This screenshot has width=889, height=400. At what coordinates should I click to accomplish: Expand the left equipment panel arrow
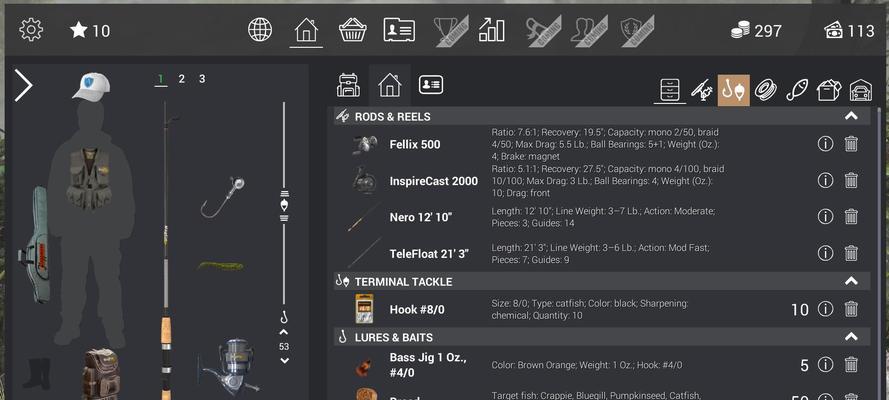click(23, 86)
